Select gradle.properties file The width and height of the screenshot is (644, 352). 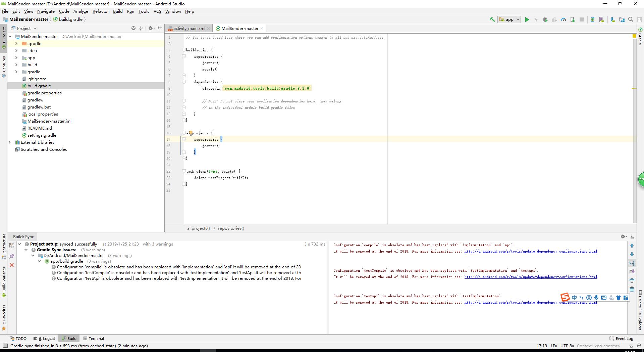click(x=44, y=93)
